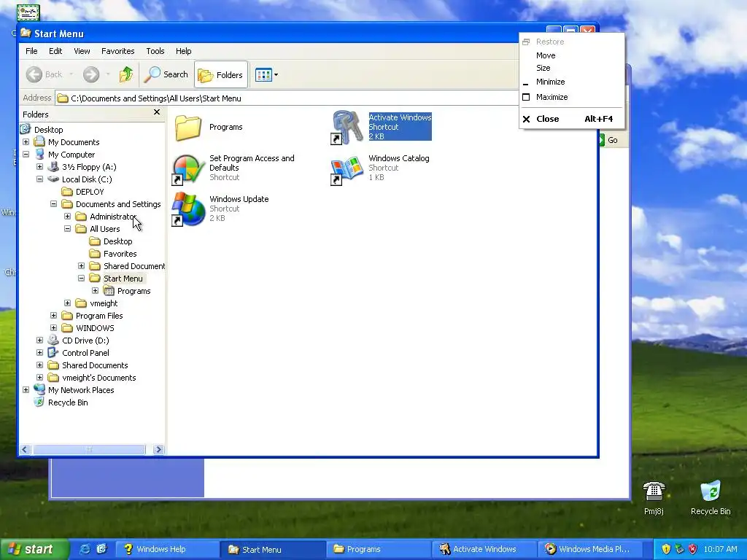The image size is (747, 560).
Task: Expand WINDOWS folder tree node
Action: click(x=53, y=327)
